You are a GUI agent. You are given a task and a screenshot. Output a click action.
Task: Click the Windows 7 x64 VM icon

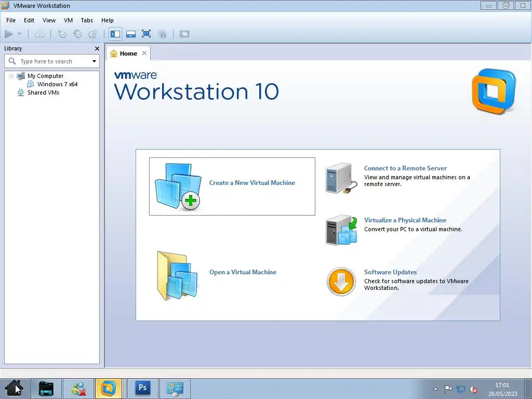pos(31,84)
